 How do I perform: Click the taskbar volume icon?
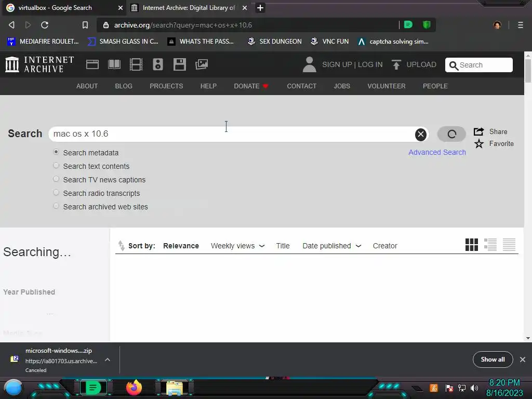pyautogui.click(x=474, y=388)
